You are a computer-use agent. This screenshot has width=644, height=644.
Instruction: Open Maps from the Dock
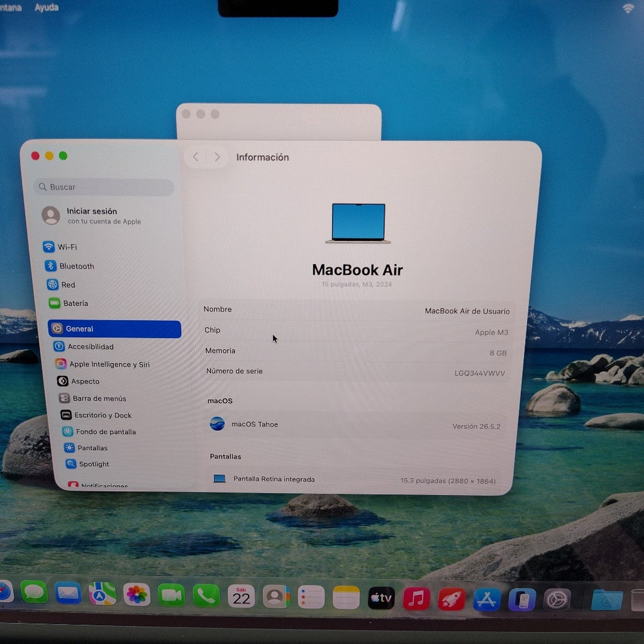(103, 594)
